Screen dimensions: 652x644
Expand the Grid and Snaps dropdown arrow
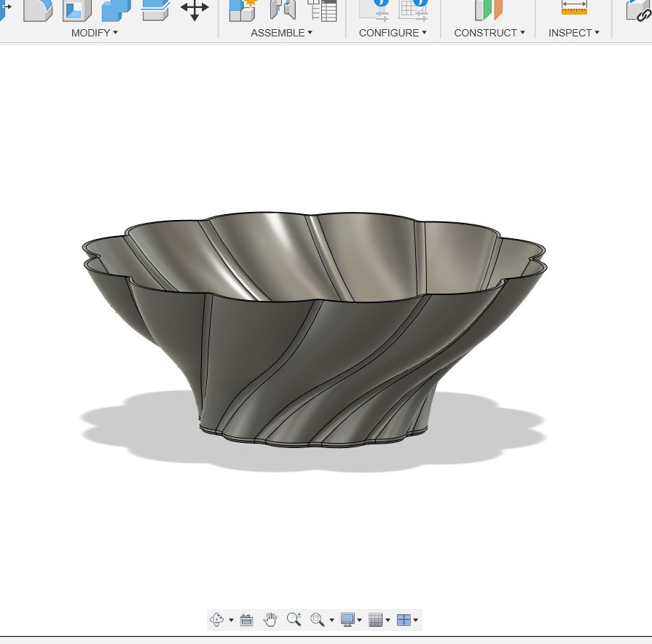point(388,620)
